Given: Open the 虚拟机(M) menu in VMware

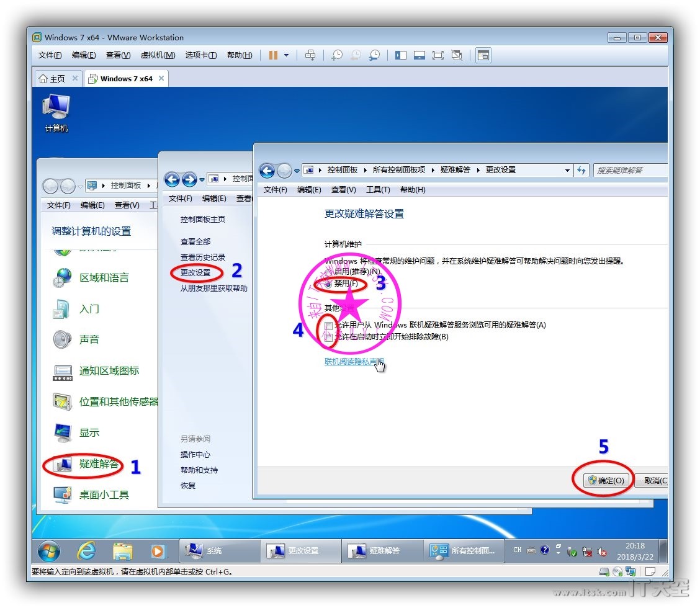Looking at the screenshot, I should point(158,55).
